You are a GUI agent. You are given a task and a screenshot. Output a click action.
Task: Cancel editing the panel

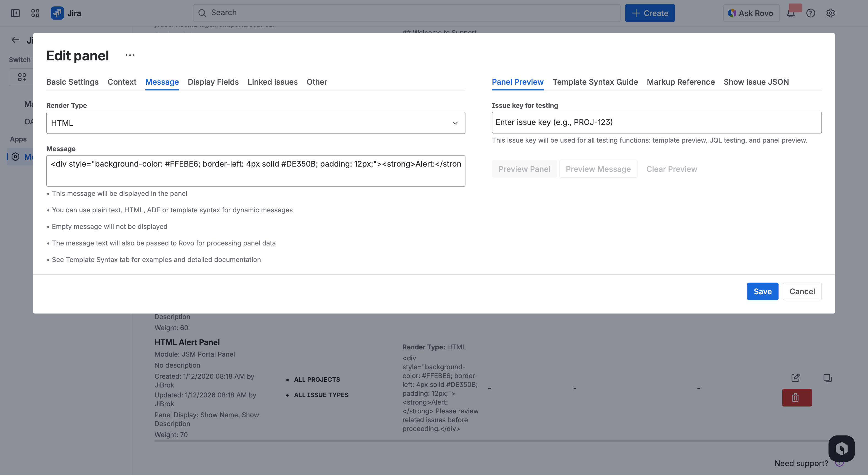point(802,291)
